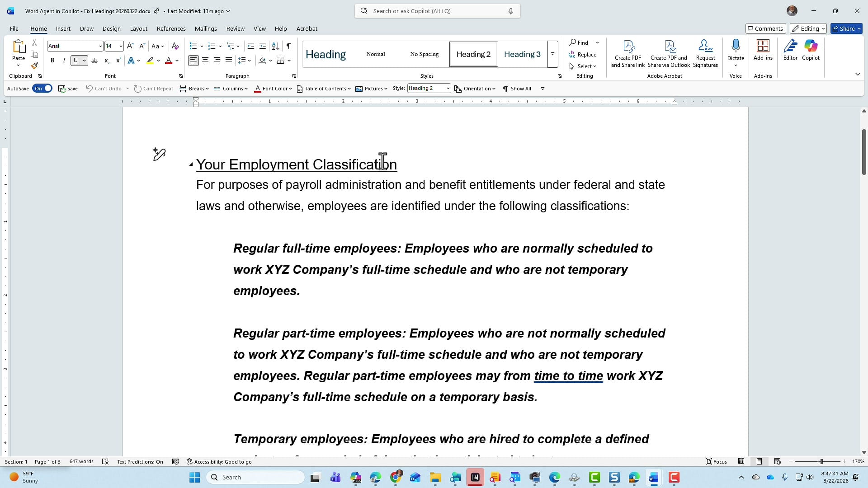This screenshot has width=868, height=488.
Task: Open the Line Spacing dropdown
Action: (x=245, y=60)
